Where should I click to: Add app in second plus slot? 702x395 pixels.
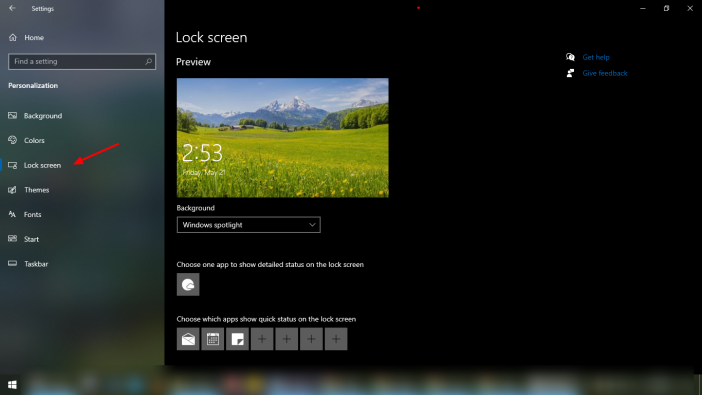click(x=287, y=339)
